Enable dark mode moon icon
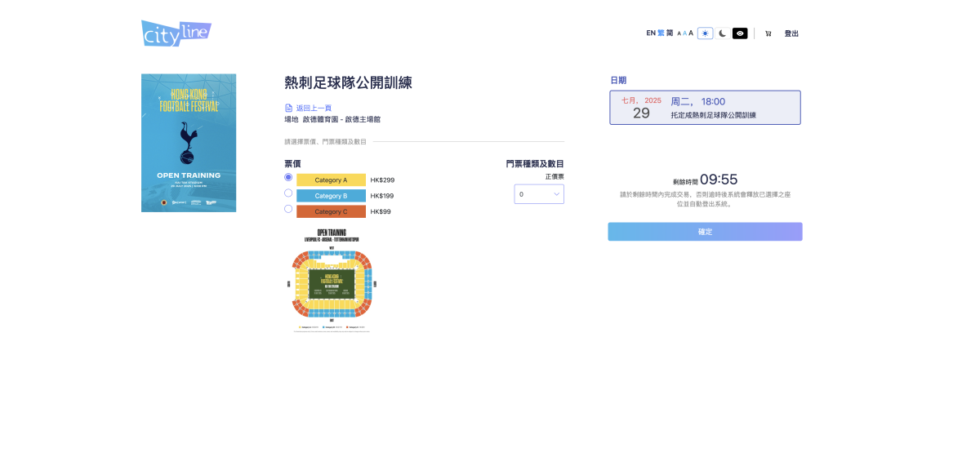980x457 pixels. [x=723, y=33]
